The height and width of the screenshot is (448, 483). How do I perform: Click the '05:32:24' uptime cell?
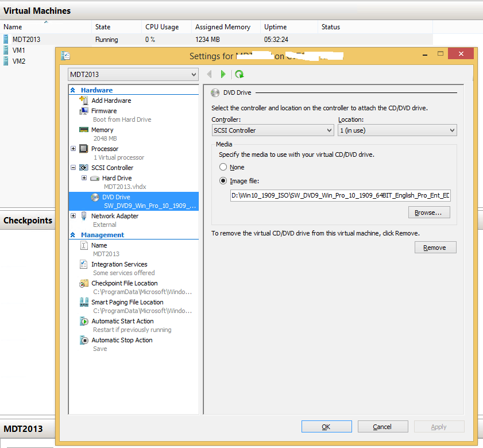(x=276, y=40)
